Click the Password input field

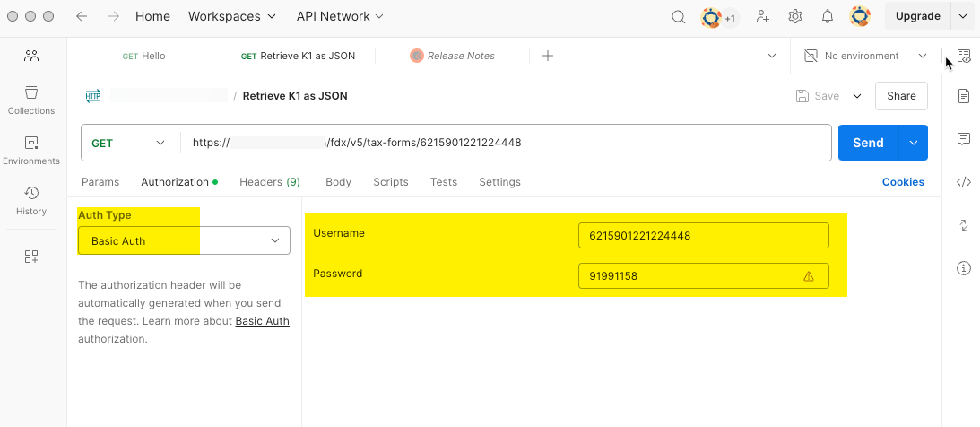(690, 276)
